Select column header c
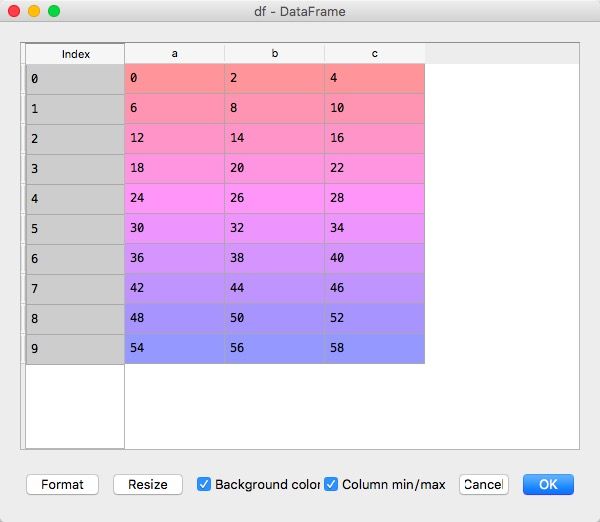Image resolution: width=600 pixels, height=522 pixels. click(x=375, y=54)
